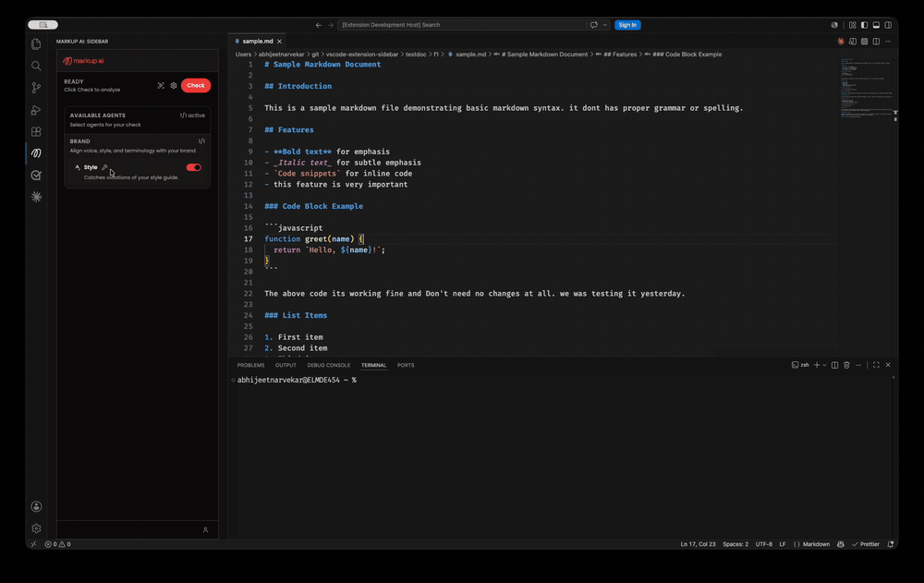Toggle secondary sidebar visibility
This screenshot has height=583, width=924.
(888, 25)
